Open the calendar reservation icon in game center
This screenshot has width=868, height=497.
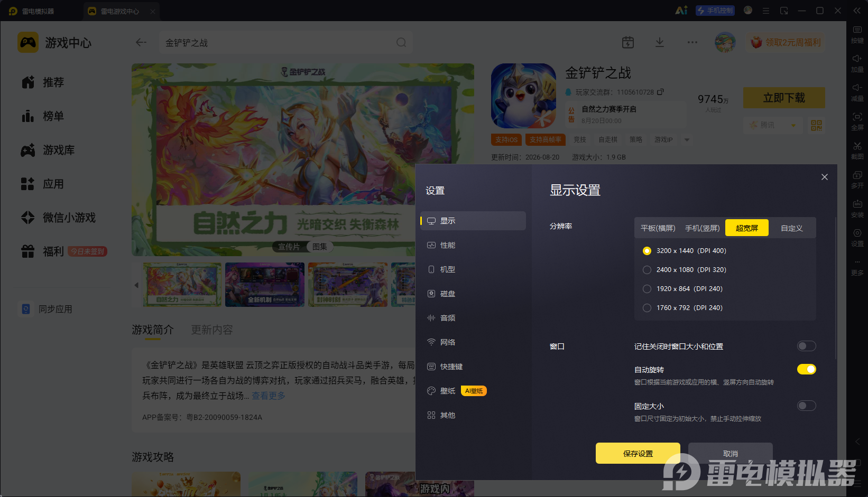click(x=628, y=42)
